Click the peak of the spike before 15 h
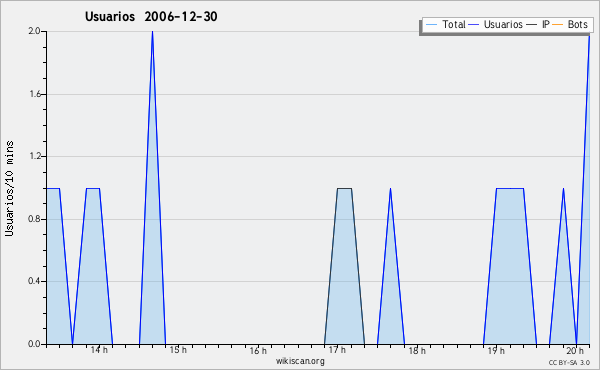Screen dimensions: 600x370 [x=152, y=32]
